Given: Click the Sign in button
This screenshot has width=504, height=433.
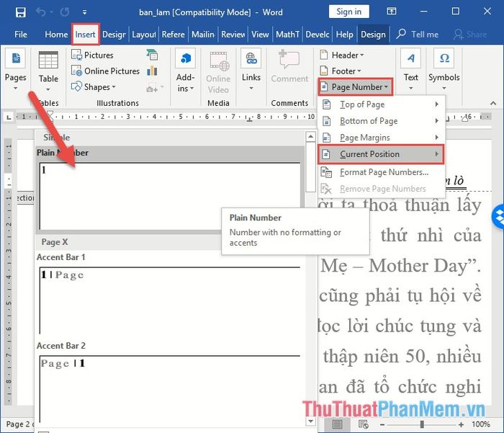Looking at the screenshot, I should point(348,12).
